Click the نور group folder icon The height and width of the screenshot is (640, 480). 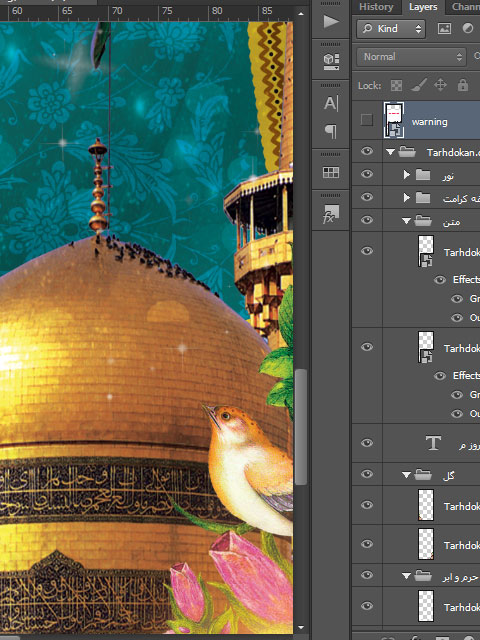coord(423,175)
